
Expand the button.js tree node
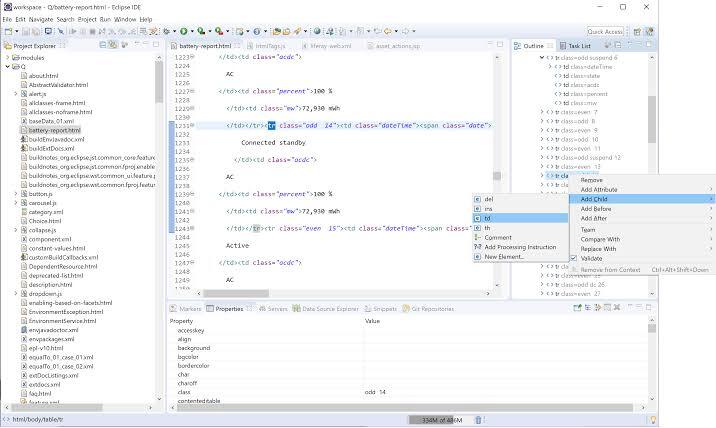tap(16, 194)
